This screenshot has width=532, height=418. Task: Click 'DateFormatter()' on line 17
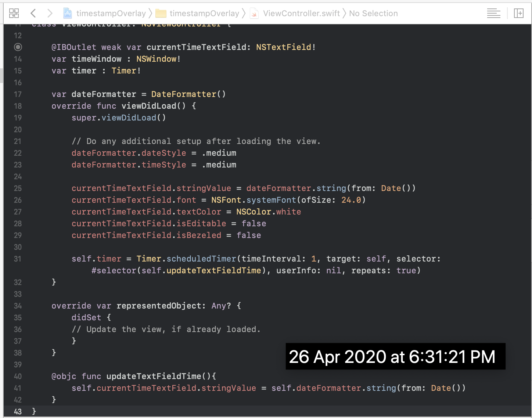[x=188, y=94]
